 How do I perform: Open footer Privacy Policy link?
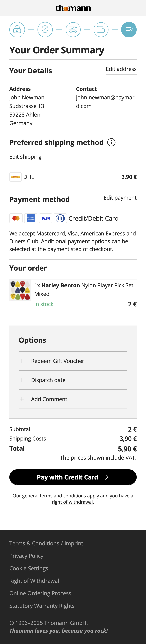26,556
